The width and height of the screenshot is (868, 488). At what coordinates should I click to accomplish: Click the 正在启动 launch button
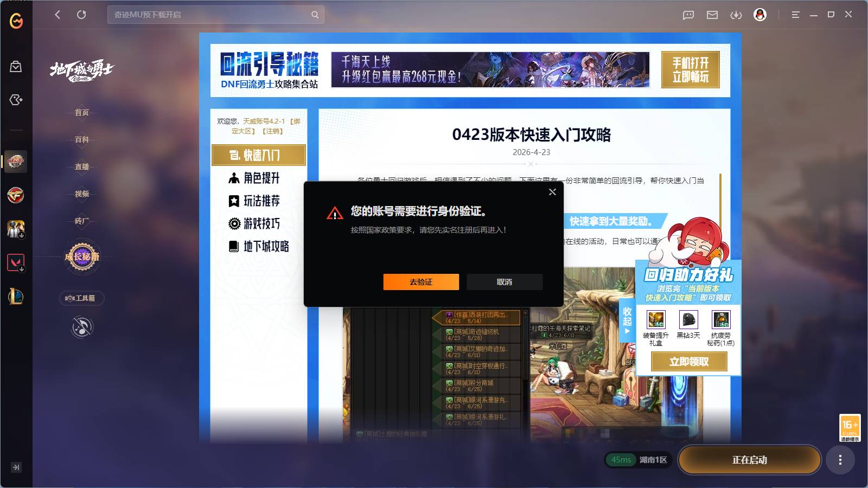[750, 460]
